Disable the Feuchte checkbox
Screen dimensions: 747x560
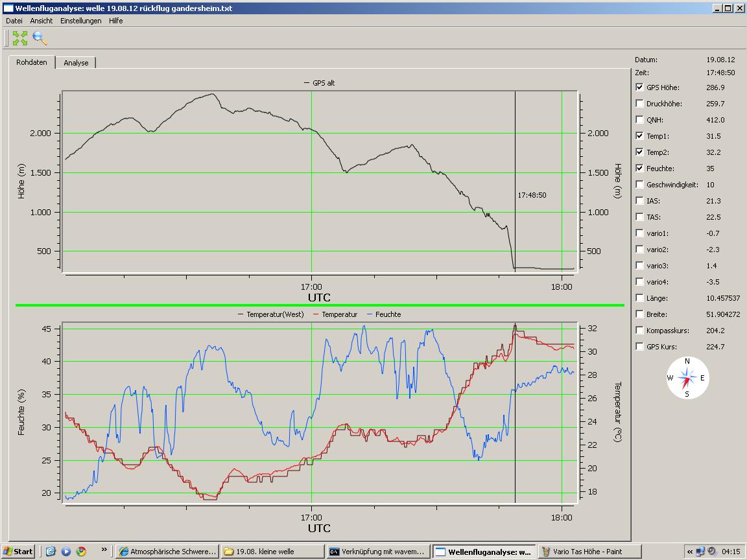tap(640, 169)
